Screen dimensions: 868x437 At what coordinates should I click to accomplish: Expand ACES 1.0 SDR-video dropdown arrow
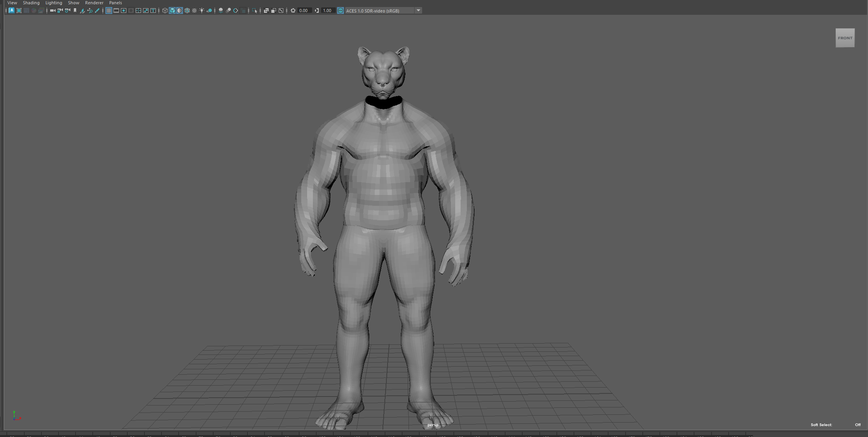[419, 11]
